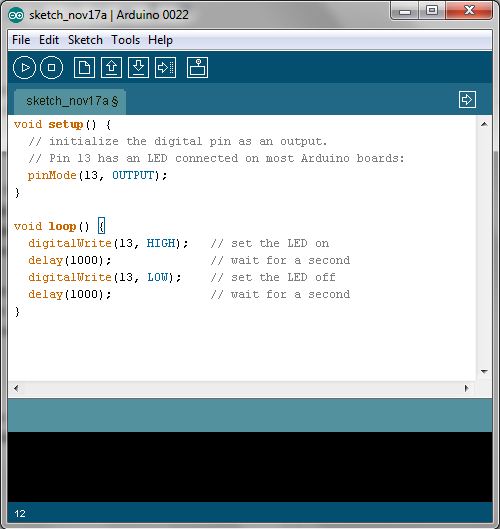Open the Serial Monitor

pyautogui.click(x=197, y=68)
